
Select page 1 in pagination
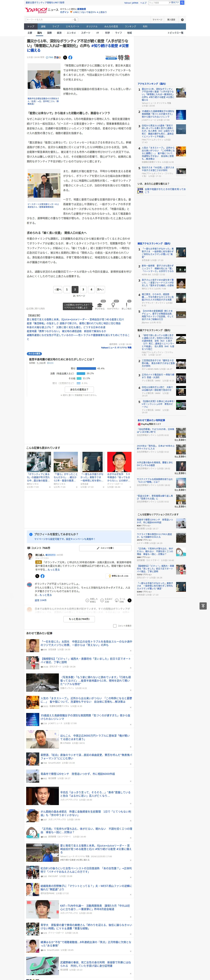[x=67, y=290]
